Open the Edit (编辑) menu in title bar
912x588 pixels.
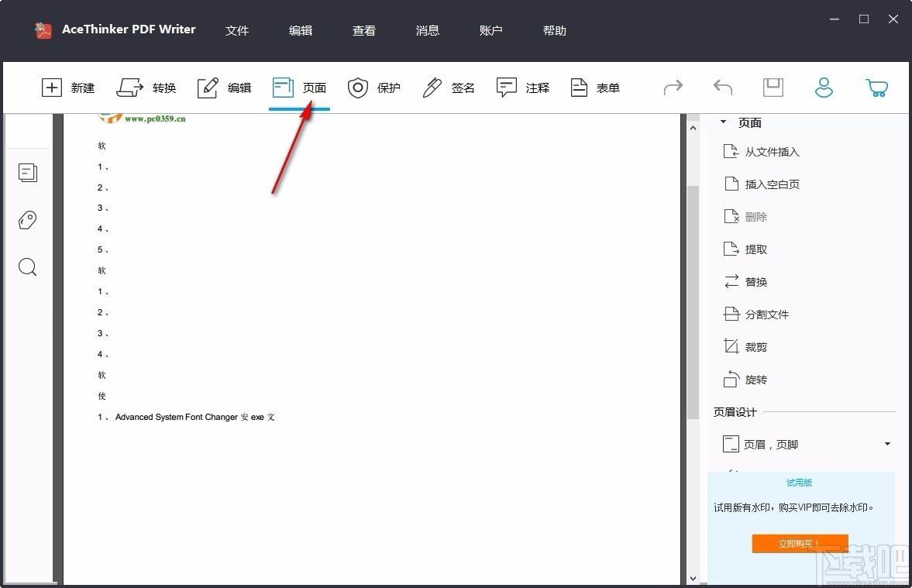[x=300, y=30]
